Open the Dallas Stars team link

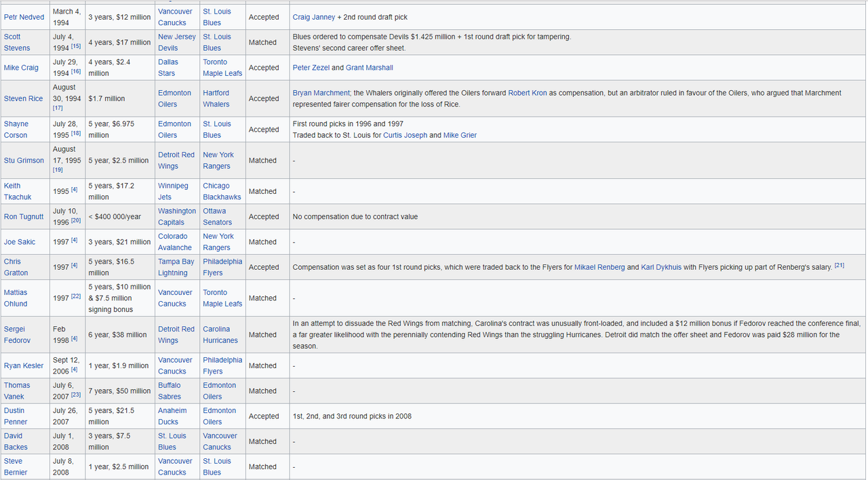point(167,68)
